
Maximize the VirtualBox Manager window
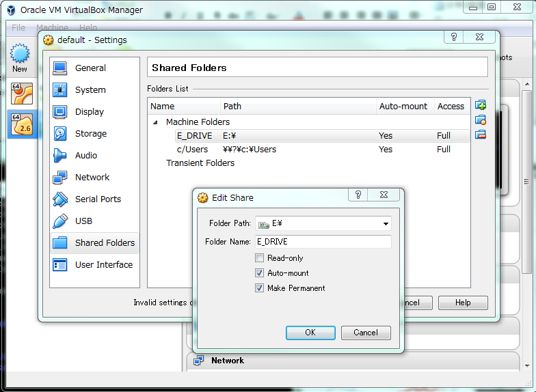(492, 7)
